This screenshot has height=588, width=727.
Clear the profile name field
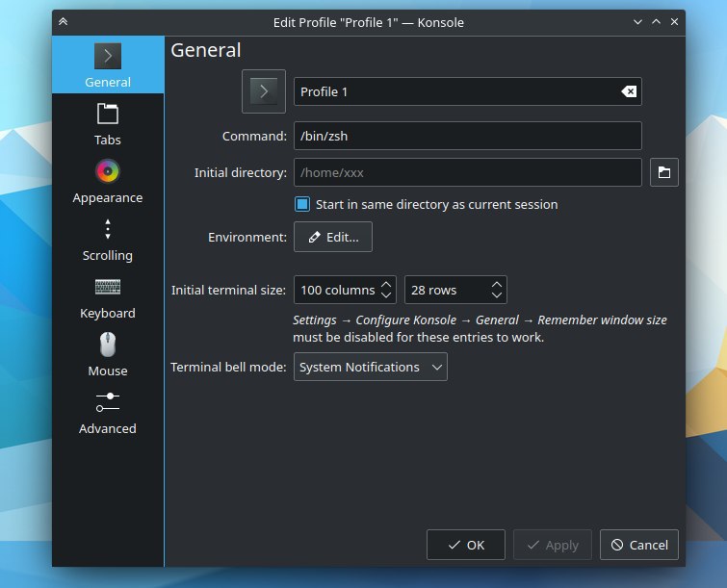(629, 91)
